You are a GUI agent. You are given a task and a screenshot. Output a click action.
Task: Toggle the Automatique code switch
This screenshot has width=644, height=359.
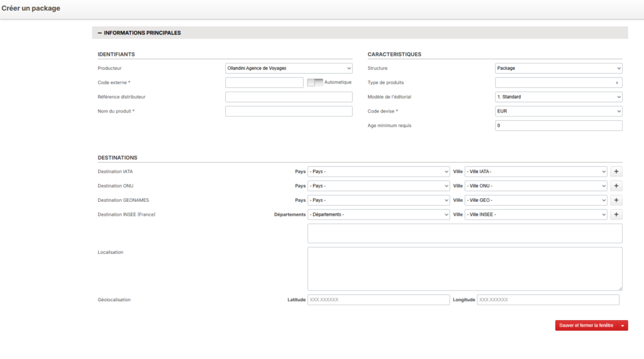pos(314,82)
